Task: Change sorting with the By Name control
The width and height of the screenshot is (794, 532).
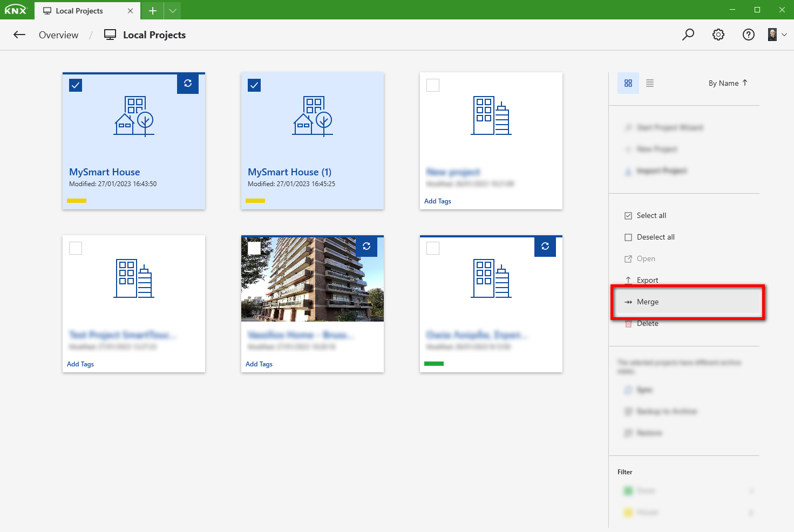Action: coord(728,83)
